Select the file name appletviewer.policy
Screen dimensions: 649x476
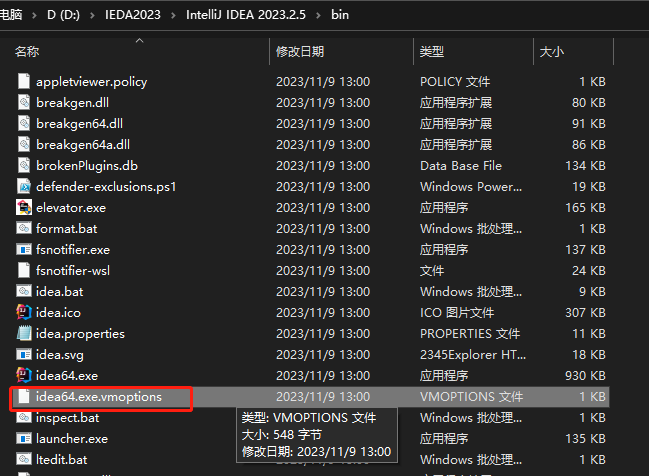coord(91,82)
